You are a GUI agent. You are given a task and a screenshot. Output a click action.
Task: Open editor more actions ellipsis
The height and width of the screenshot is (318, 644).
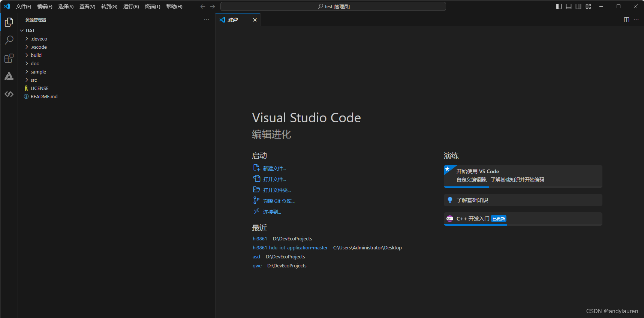click(636, 20)
